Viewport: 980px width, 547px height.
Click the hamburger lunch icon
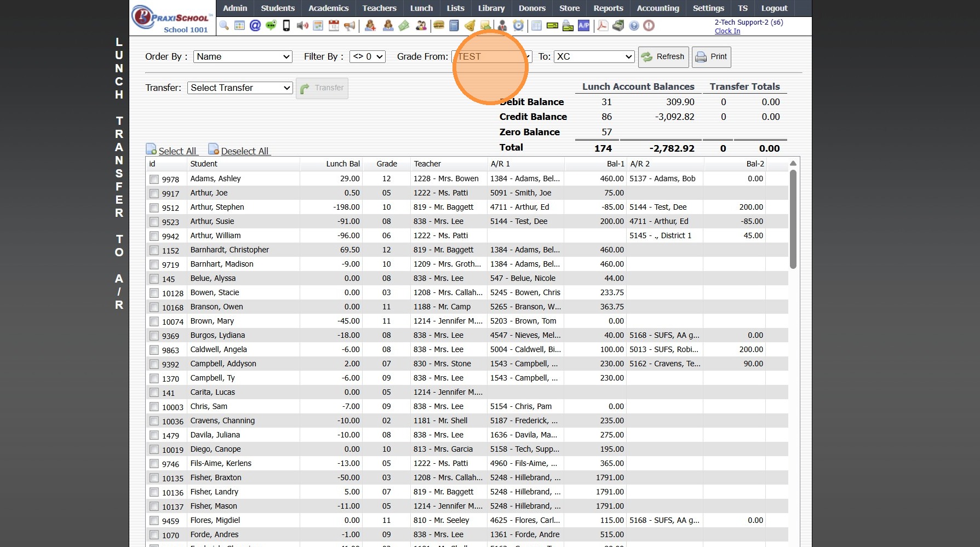[438, 26]
